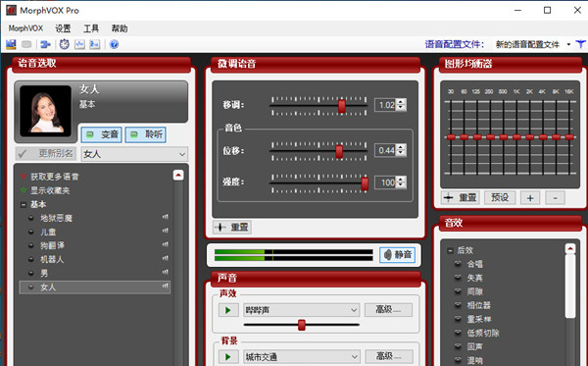Viewport: 588px width, 366px height.
Task: Click the 移调 pitch shift slider handle
Action: [342, 106]
